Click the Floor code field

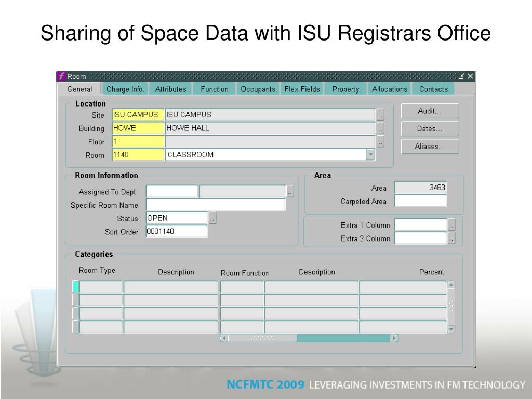[138, 141]
